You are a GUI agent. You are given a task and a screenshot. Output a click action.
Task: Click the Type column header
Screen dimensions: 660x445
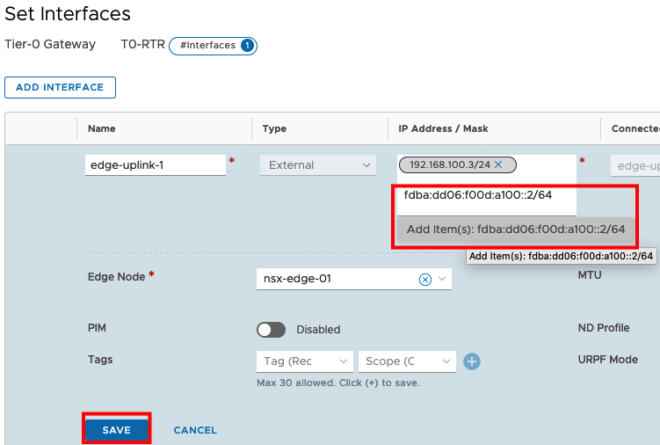[274, 129]
